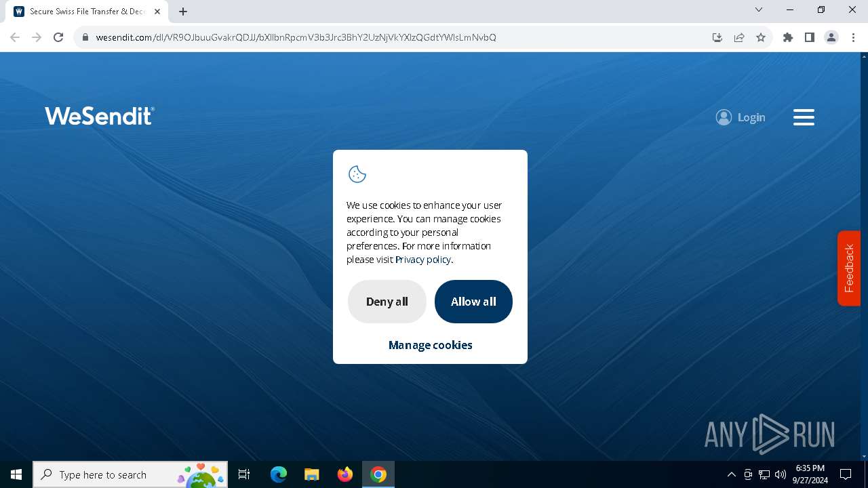Screen dimensions: 868x488
Task: Launch Microsoft Edge from taskbar
Action: [x=279, y=474]
